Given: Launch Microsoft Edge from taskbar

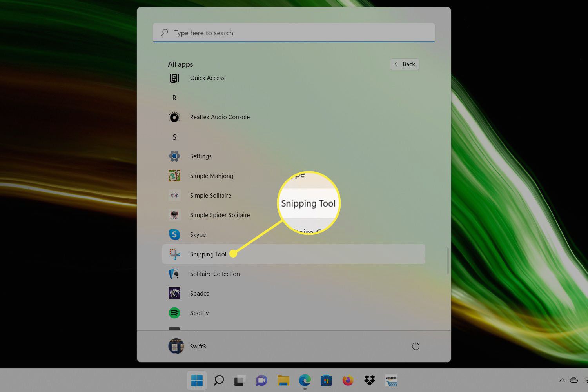Looking at the screenshot, I should pyautogui.click(x=305, y=380).
